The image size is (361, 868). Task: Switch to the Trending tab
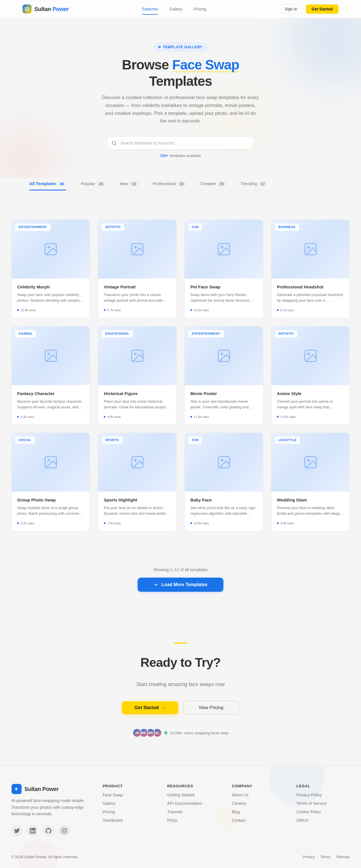click(254, 184)
